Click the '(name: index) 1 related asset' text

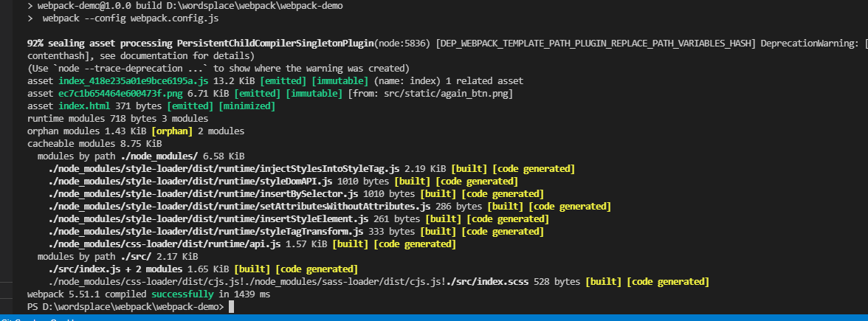tap(449, 81)
